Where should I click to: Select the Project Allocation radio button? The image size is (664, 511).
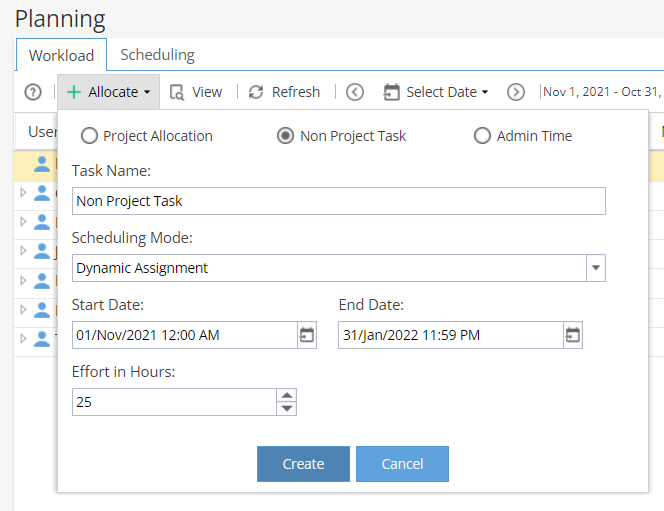click(x=89, y=136)
